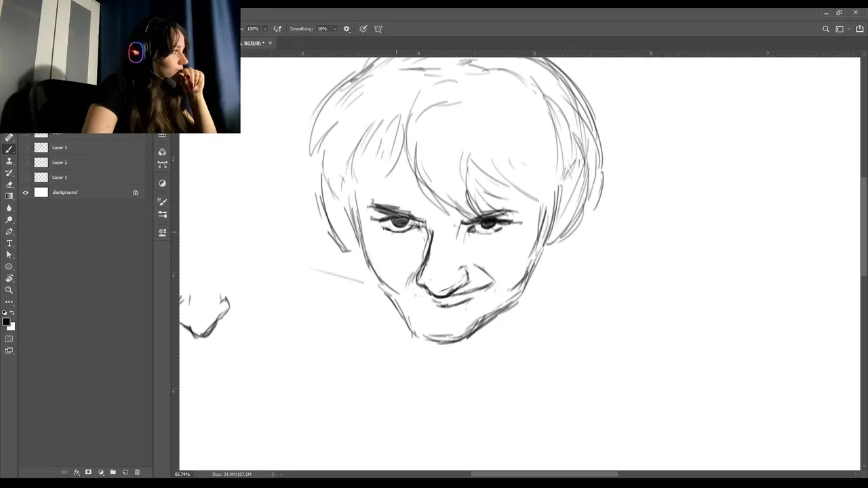Image resolution: width=868 pixels, height=488 pixels.
Task: Select the Clone Stamp tool
Action: pyautogui.click(x=9, y=161)
